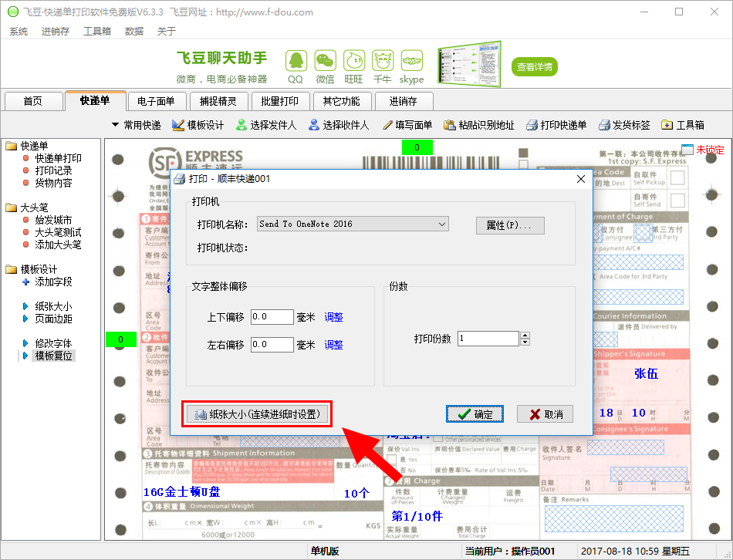
Task: Tick the 自寄件 Self Send checkbox
Action: pyautogui.click(x=678, y=200)
